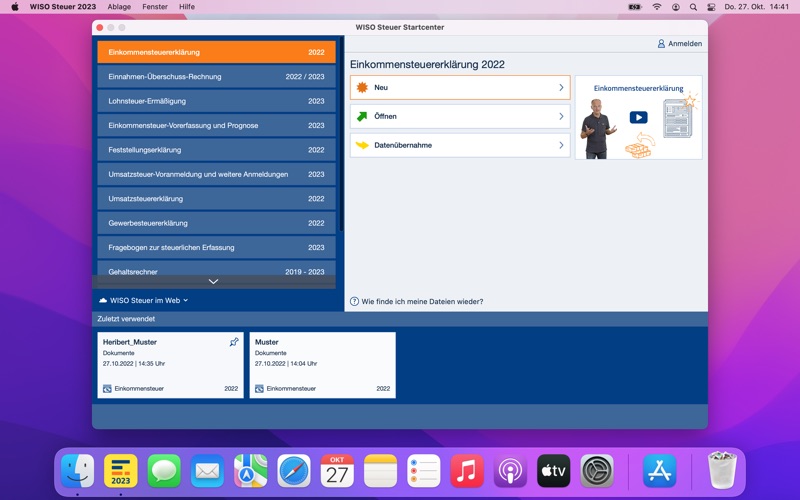Click the orange star Neu icon
This screenshot has width=800, height=500.
362,88
